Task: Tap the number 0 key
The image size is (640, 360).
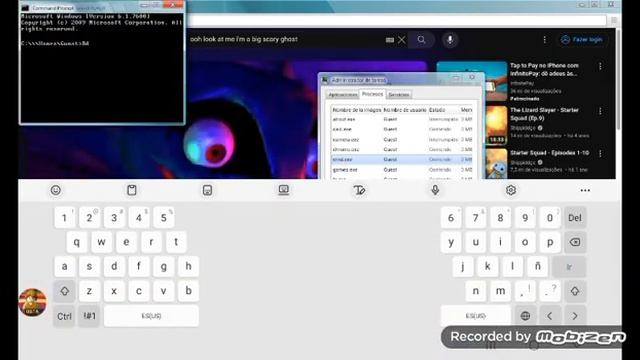Action: coord(550,218)
